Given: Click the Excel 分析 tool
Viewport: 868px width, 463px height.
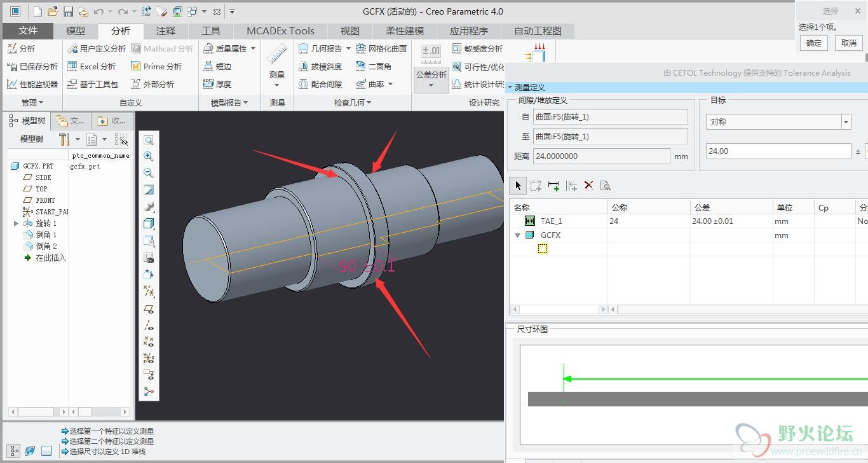Looking at the screenshot, I should (x=92, y=66).
